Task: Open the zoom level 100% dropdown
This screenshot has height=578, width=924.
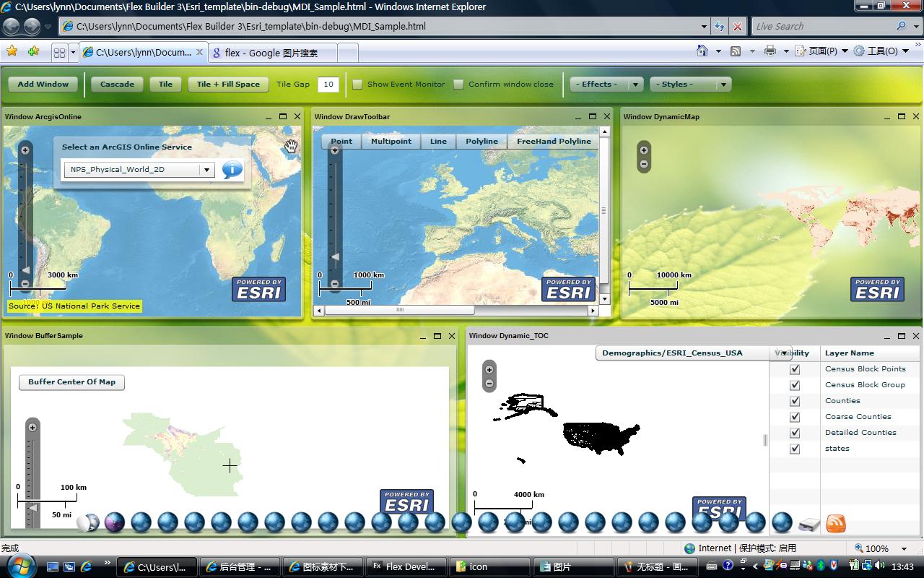Action: 904,548
